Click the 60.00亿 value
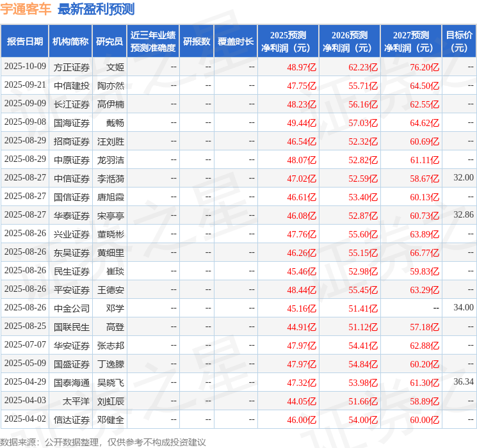The width and height of the screenshot is (477, 448). pos(424,420)
